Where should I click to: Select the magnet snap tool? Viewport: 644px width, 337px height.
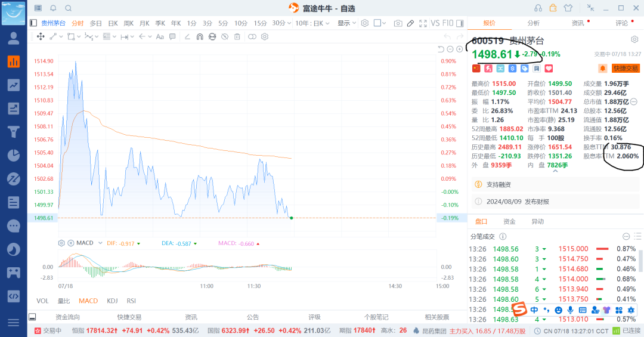coord(200,36)
